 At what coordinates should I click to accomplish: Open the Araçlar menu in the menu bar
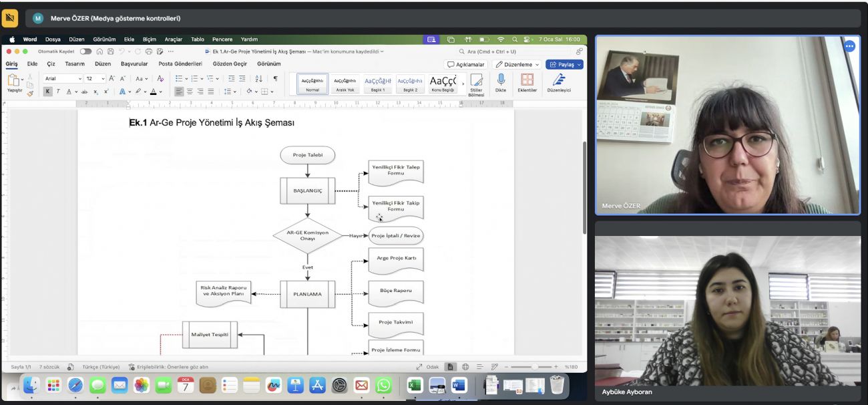click(173, 39)
